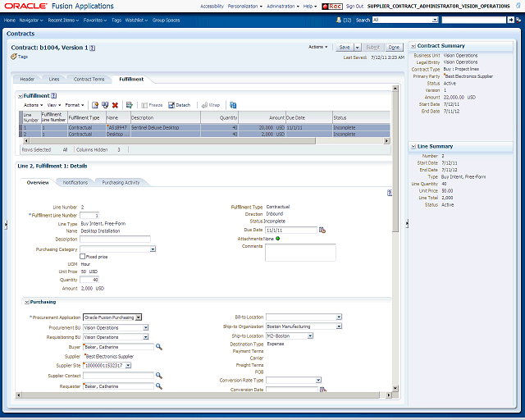Open help icon beside Fulfillment heading
This screenshot has width=525, height=420.
point(53,96)
